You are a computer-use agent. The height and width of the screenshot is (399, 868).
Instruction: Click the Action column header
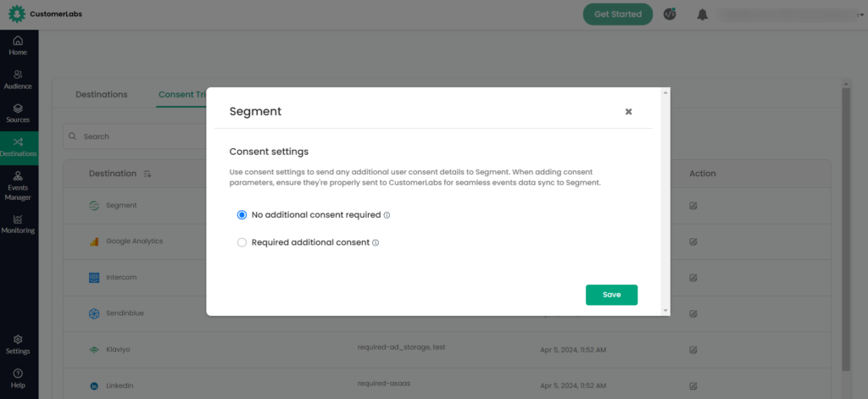pos(703,174)
